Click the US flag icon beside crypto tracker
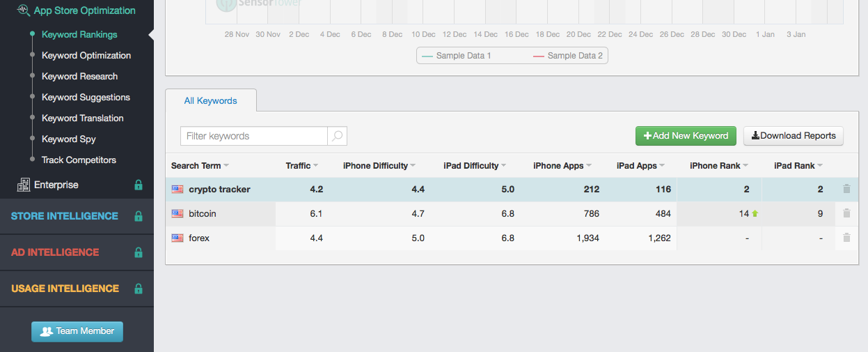The height and width of the screenshot is (352, 868). click(x=177, y=190)
